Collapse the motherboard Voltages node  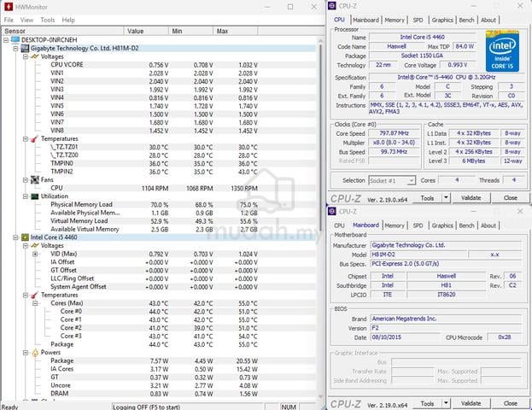click(x=26, y=56)
